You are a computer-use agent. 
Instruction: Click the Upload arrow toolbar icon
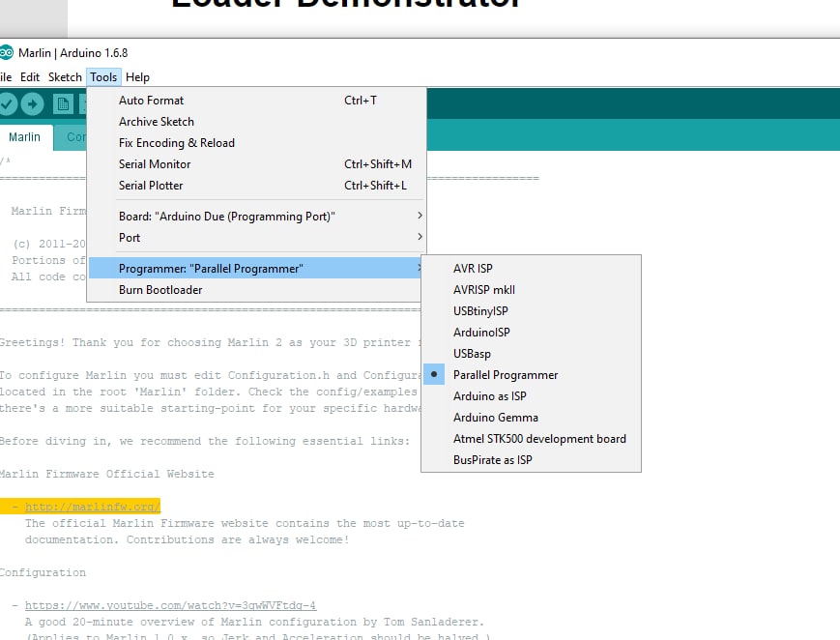click(32, 103)
